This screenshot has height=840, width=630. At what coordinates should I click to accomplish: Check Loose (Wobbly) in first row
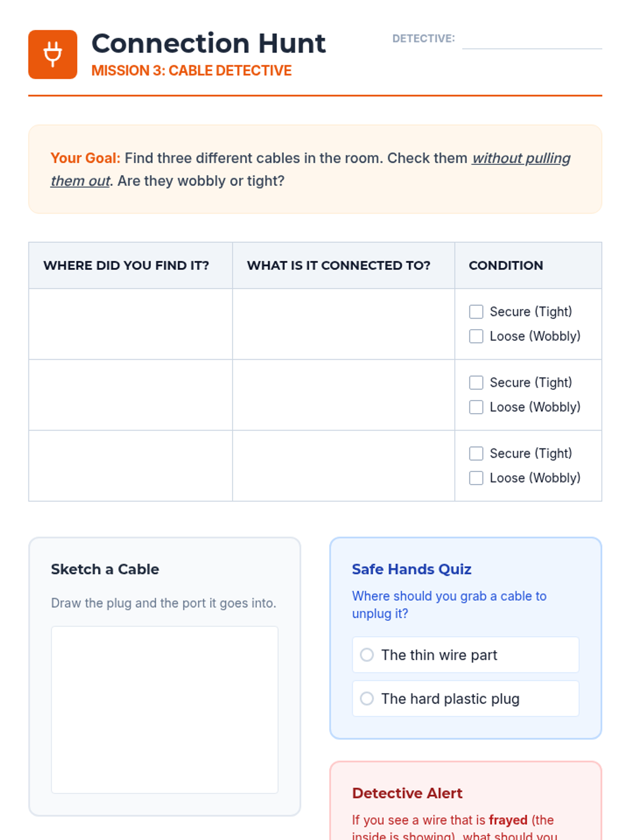click(x=476, y=337)
